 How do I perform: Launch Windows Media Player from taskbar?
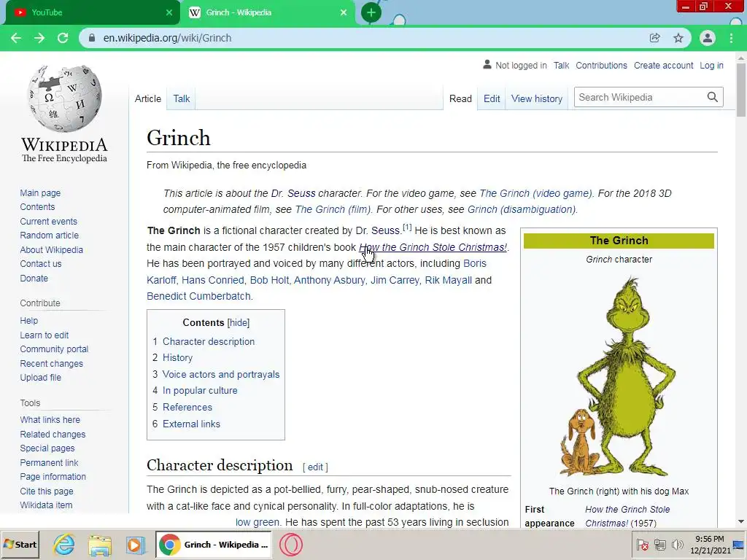[135, 544]
